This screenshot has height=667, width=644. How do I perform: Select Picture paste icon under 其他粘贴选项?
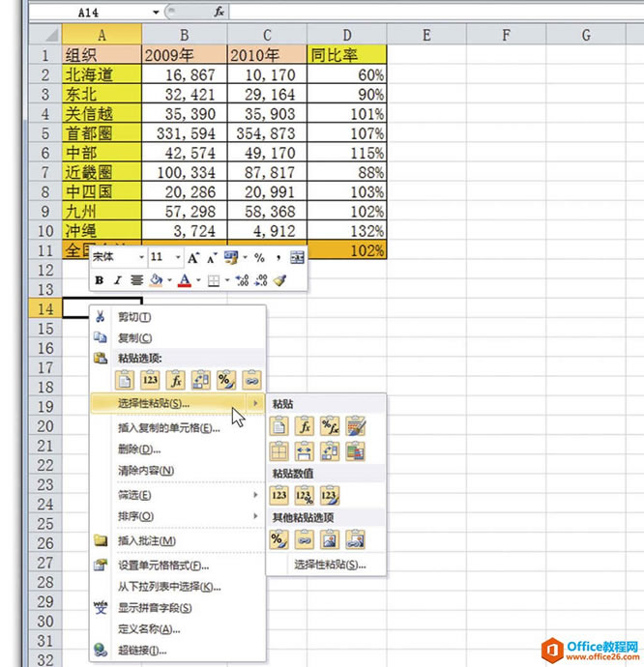pos(330,539)
